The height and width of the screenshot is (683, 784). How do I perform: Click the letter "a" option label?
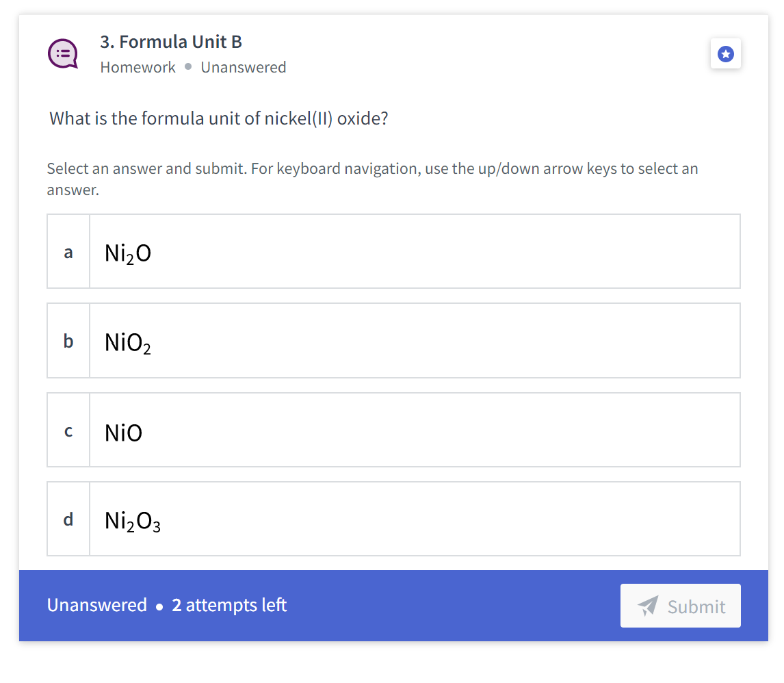click(68, 252)
